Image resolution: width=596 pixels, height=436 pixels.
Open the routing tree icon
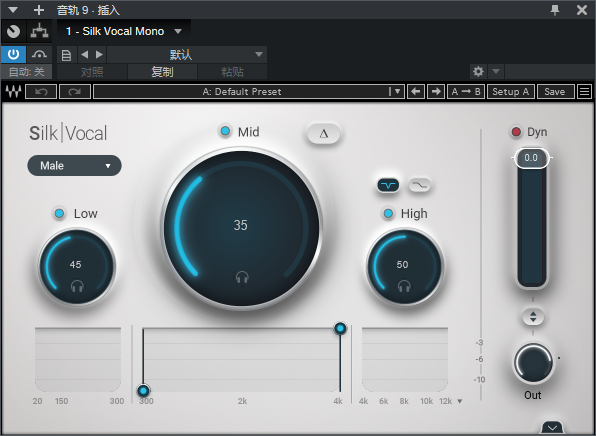(x=40, y=31)
